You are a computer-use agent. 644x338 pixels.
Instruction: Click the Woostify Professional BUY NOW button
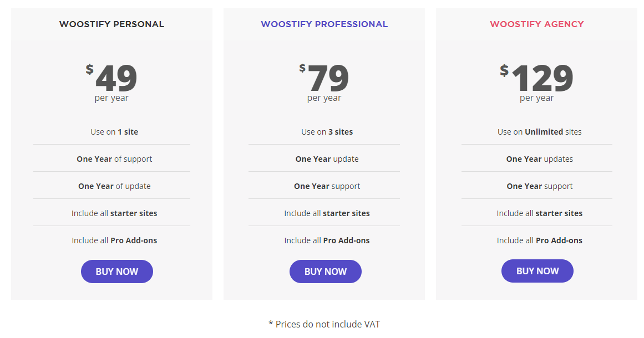tap(325, 272)
